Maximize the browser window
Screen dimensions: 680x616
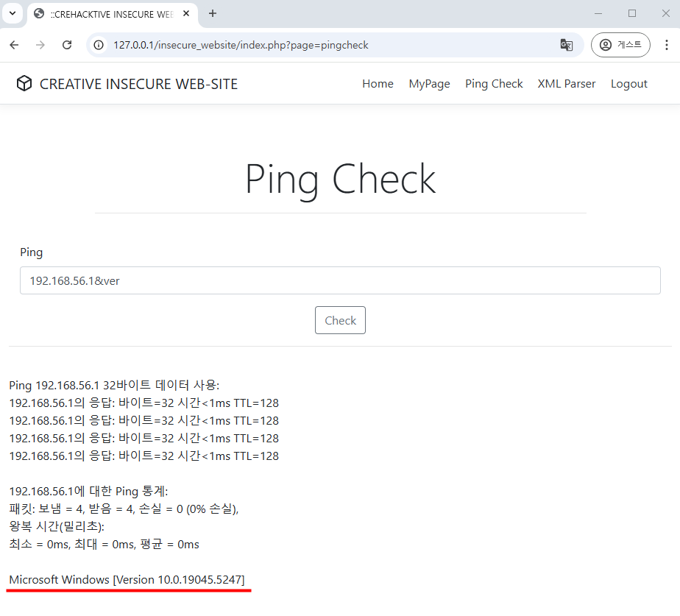[x=632, y=13]
